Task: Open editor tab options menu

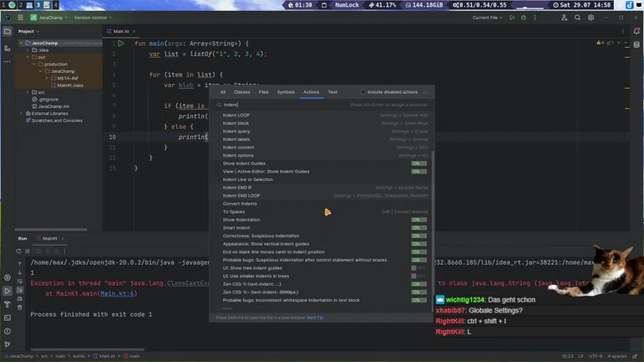Action: click(x=623, y=31)
